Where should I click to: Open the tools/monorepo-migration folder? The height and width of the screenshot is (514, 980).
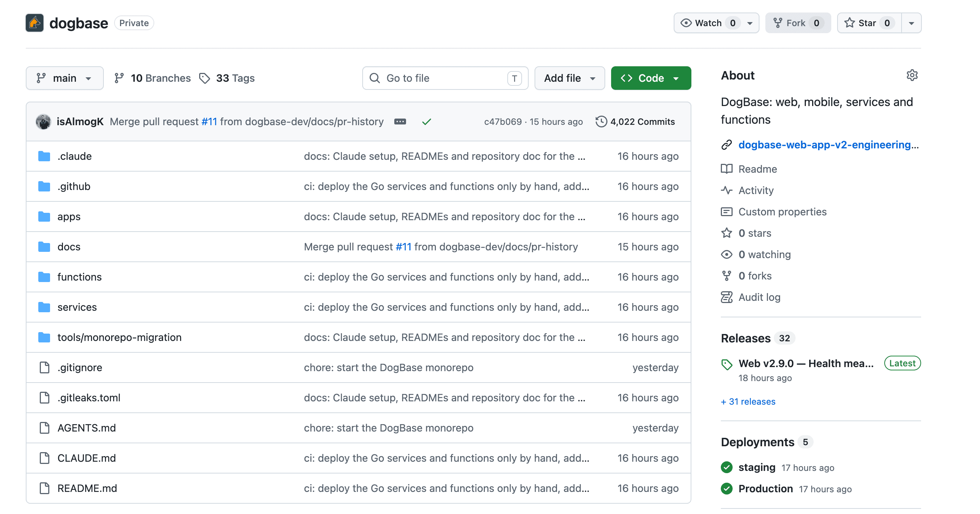119,337
